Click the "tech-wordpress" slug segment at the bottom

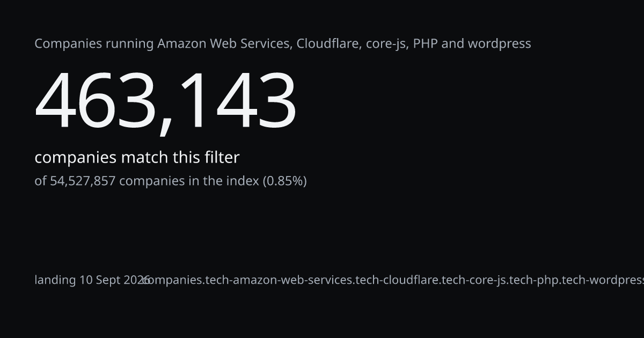coord(602,280)
